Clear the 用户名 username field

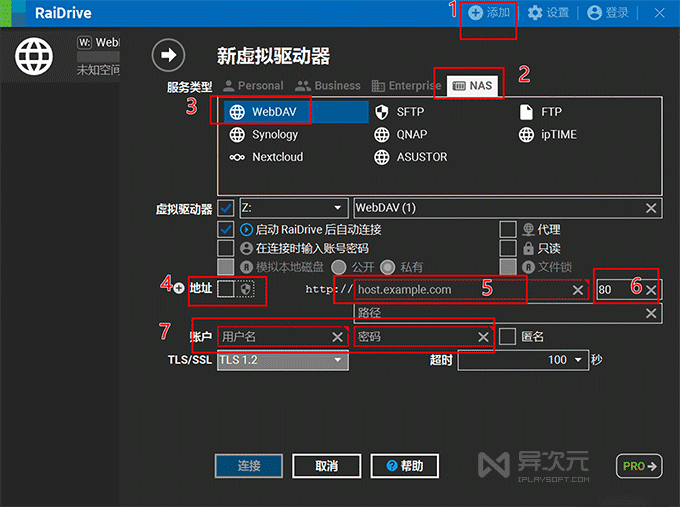pos(337,337)
